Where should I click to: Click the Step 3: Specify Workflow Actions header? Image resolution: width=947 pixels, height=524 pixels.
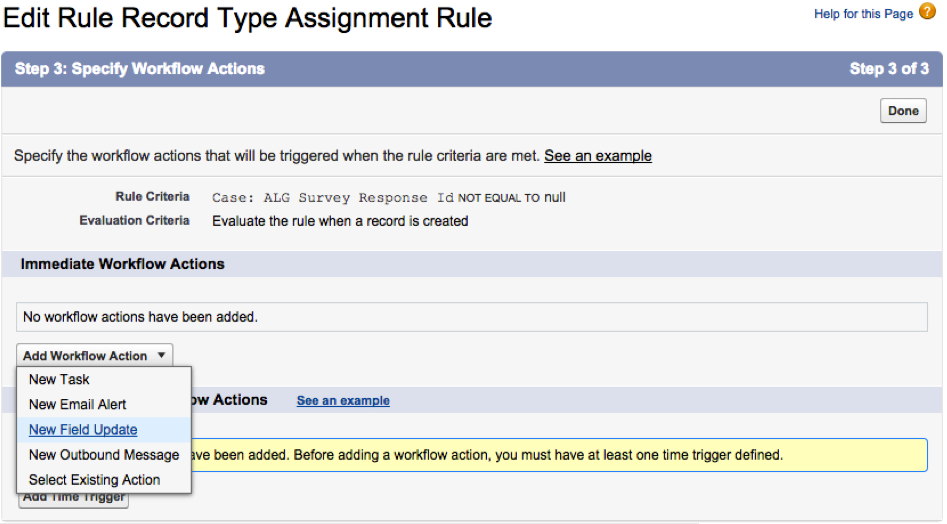pyautogui.click(x=140, y=69)
